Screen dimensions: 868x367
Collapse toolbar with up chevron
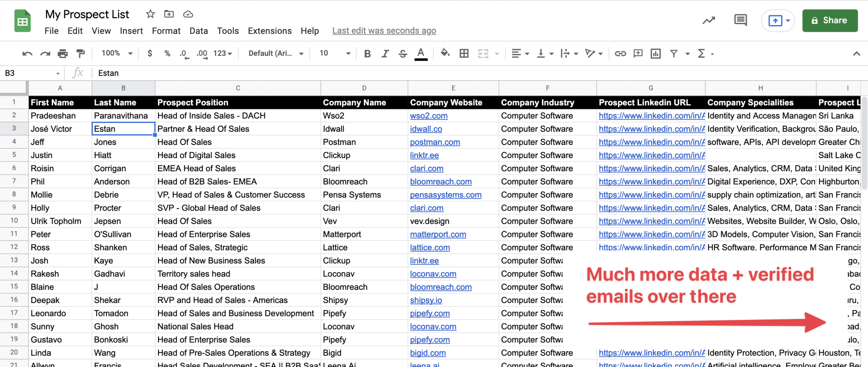point(857,53)
